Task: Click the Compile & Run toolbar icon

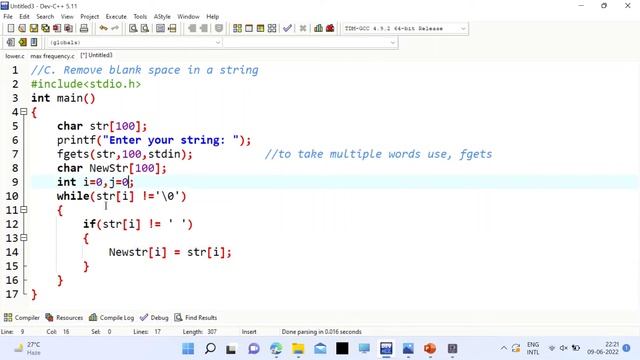Action: click(260, 28)
